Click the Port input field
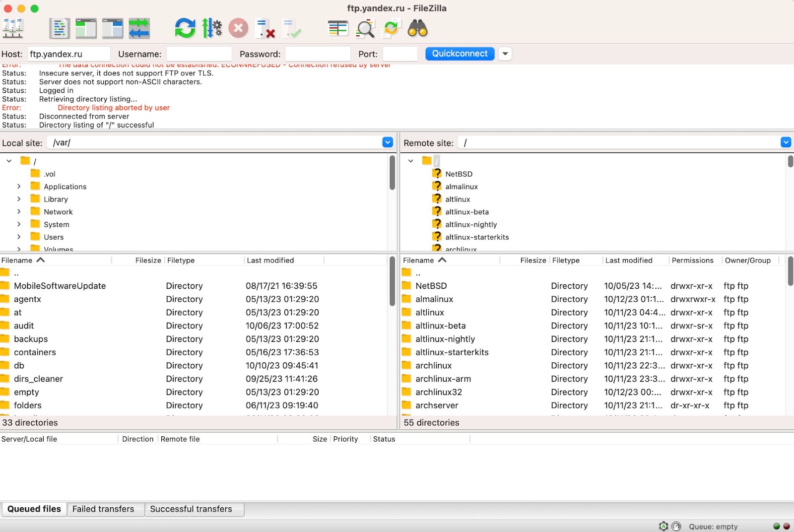Image resolution: width=794 pixels, height=532 pixels. pos(400,54)
